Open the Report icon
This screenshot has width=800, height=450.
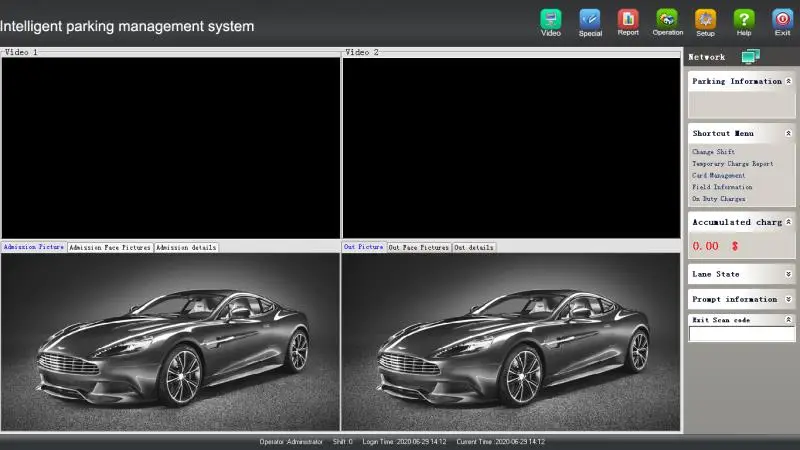(628, 19)
